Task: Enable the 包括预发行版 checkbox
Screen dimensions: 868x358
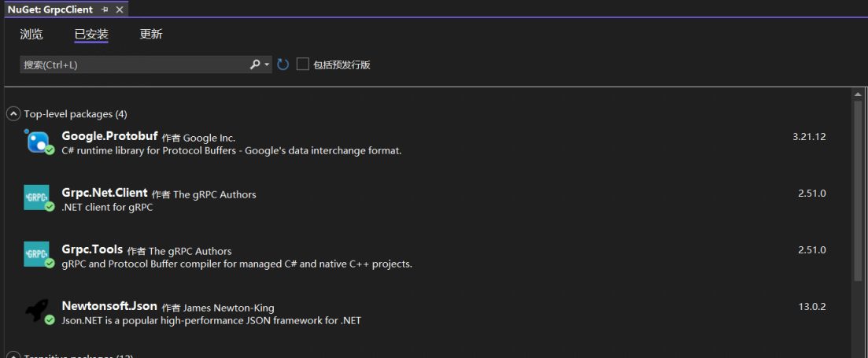Action: [x=303, y=65]
